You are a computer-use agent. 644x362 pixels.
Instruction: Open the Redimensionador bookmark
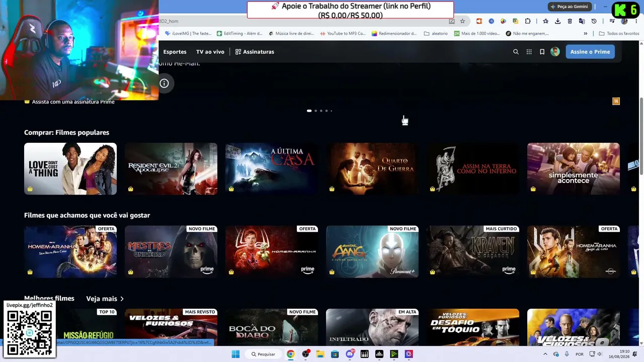pyautogui.click(x=394, y=34)
